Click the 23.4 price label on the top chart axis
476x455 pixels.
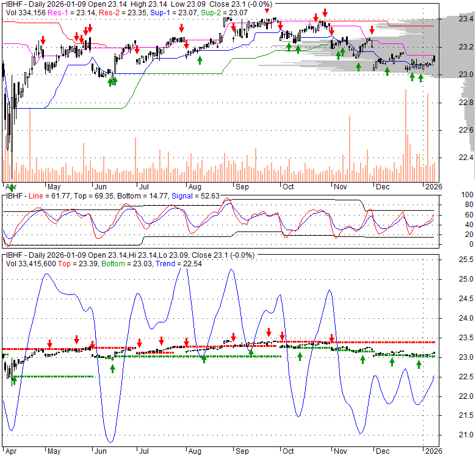click(466, 19)
